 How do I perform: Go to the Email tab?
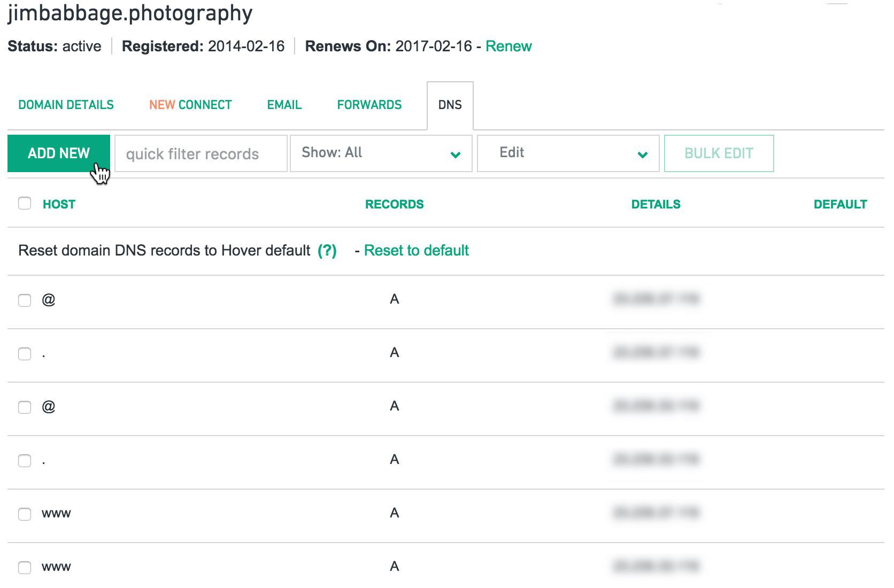coord(284,105)
